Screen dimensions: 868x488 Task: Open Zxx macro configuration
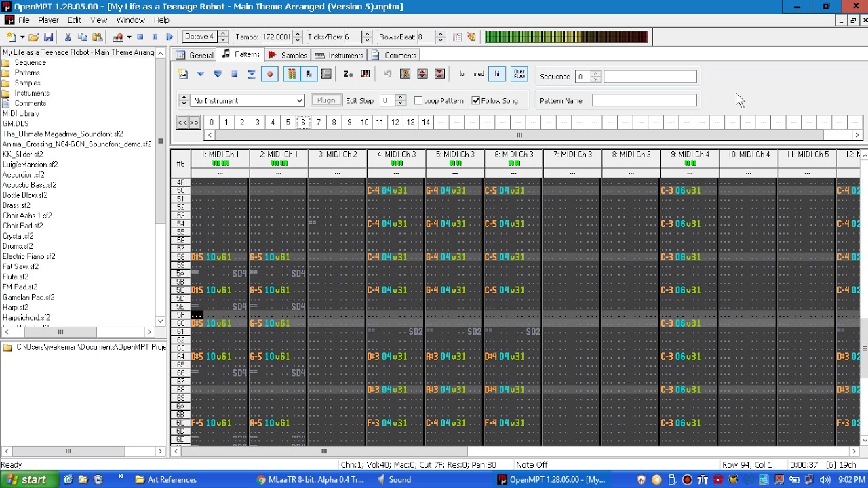349,75
